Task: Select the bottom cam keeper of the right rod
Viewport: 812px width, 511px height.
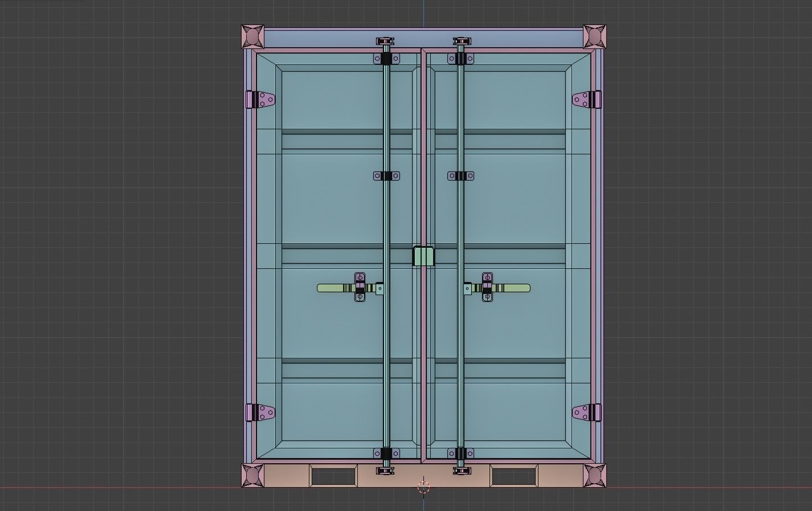Action: (x=462, y=471)
